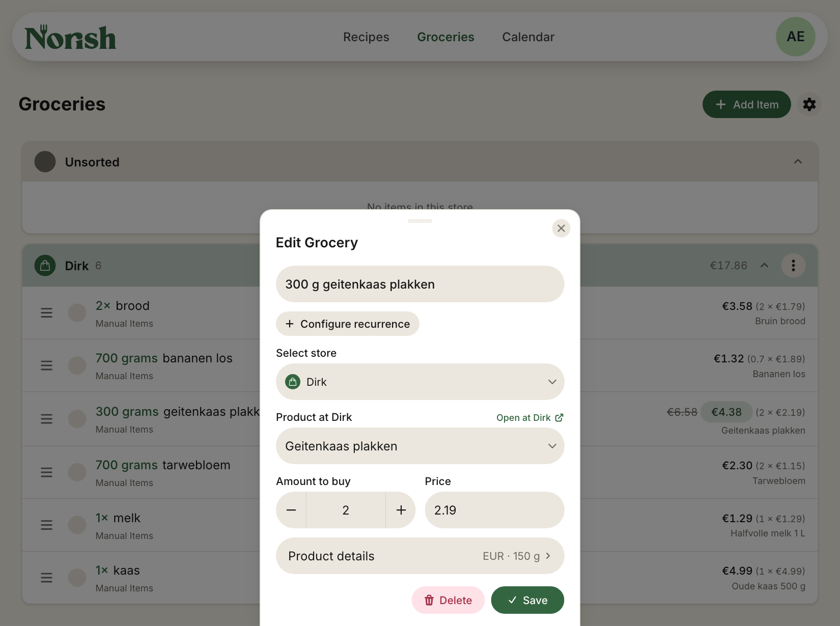Click '700 grams tarwebloem' title

click(163, 465)
